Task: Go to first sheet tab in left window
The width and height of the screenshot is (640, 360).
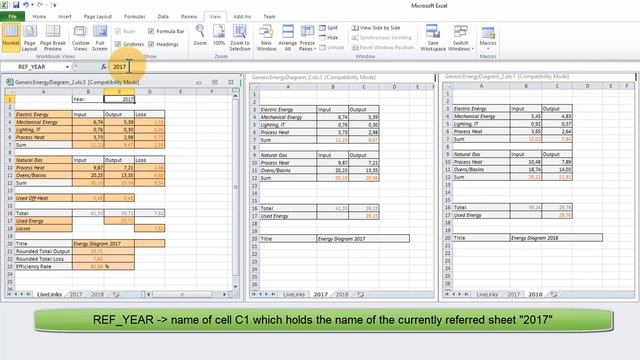Action: [x=10, y=294]
